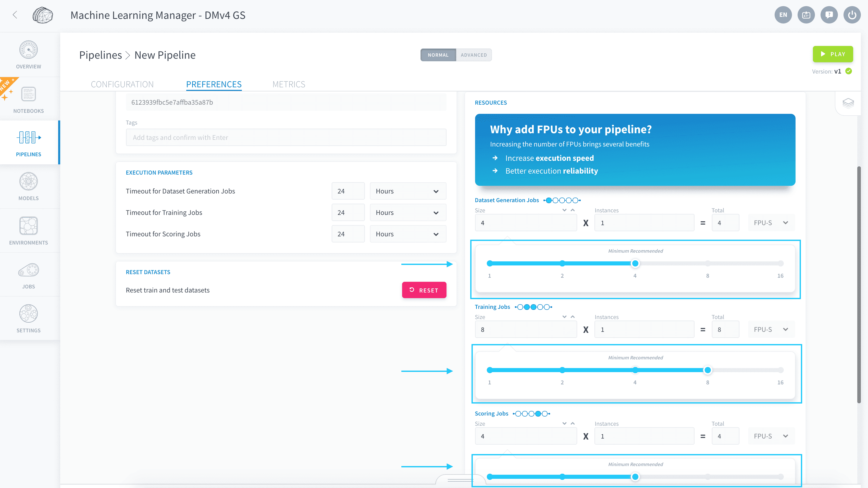Viewport: 868px width, 488px height.
Task: Click the Scoring Jobs Total field
Action: (x=725, y=436)
